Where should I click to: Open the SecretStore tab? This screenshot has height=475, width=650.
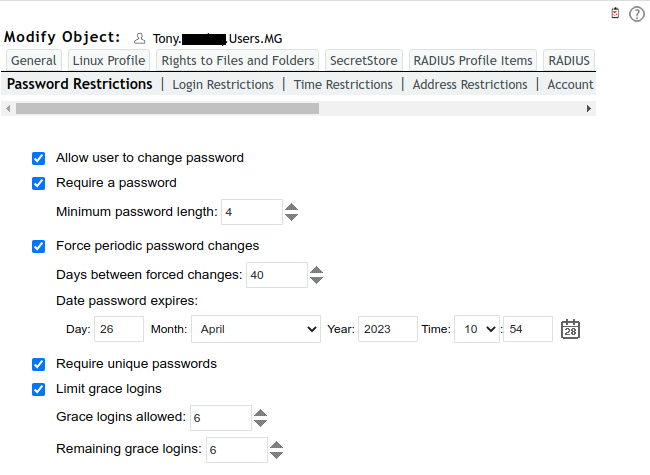(x=364, y=61)
